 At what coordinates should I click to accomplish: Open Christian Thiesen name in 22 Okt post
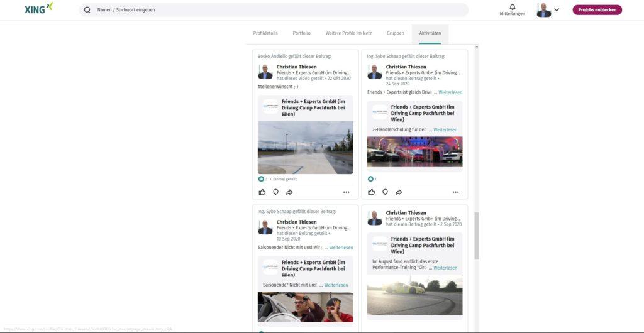(x=297, y=67)
